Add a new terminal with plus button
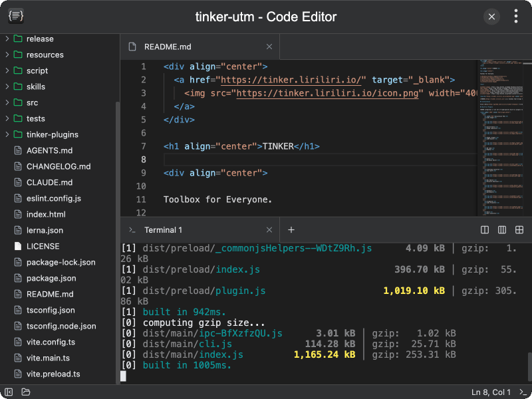This screenshot has width=532, height=399. 291,229
